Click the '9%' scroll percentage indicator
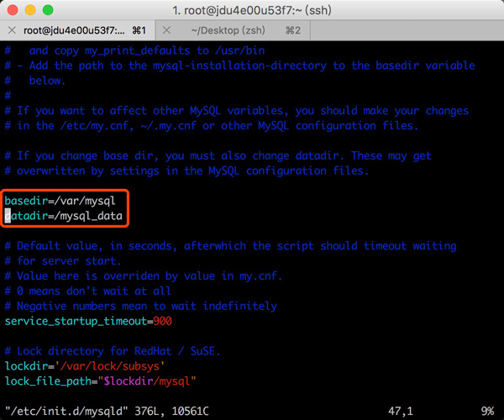The width and height of the screenshot is (504, 420). tap(487, 412)
